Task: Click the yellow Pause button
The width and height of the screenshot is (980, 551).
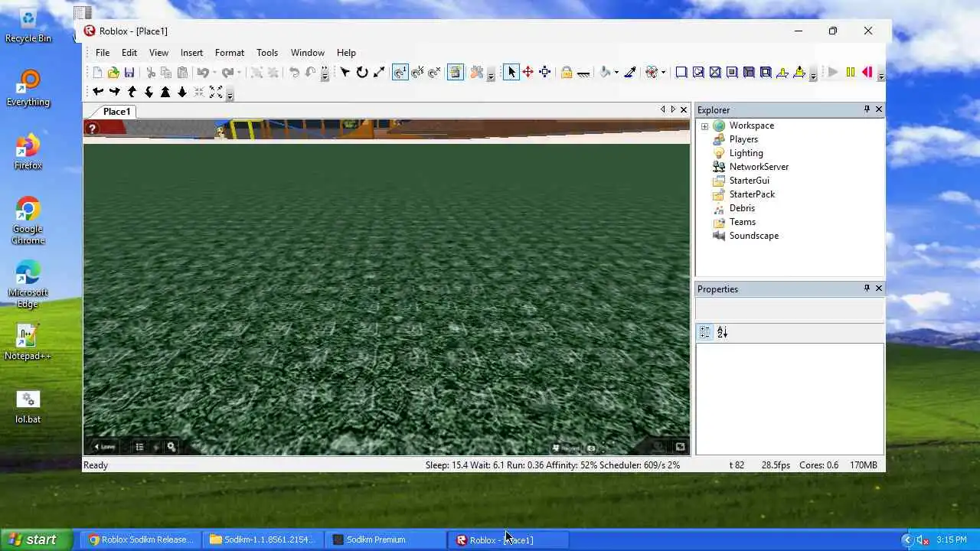Action: (850, 72)
